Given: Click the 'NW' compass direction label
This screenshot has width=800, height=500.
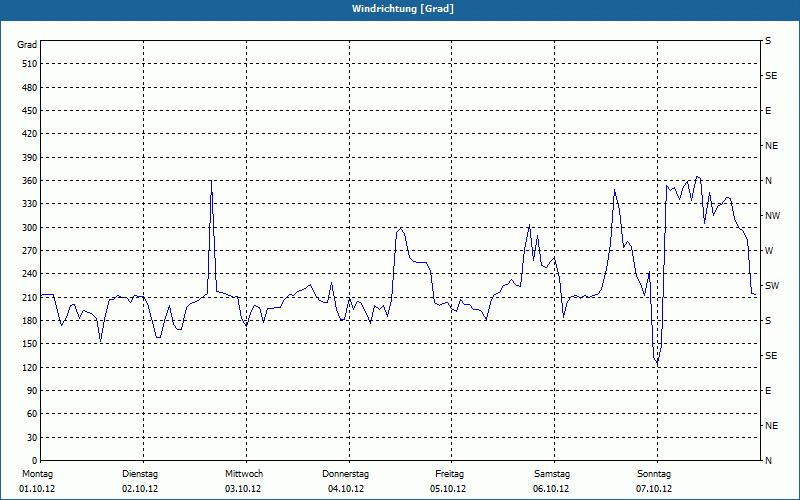Looking at the screenshot, I should click(x=772, y=216).
